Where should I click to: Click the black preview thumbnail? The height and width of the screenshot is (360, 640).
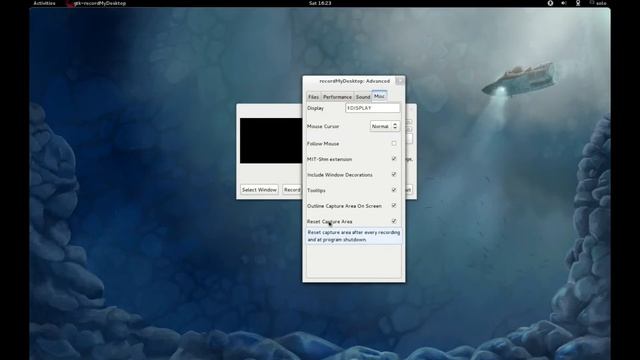271,141
